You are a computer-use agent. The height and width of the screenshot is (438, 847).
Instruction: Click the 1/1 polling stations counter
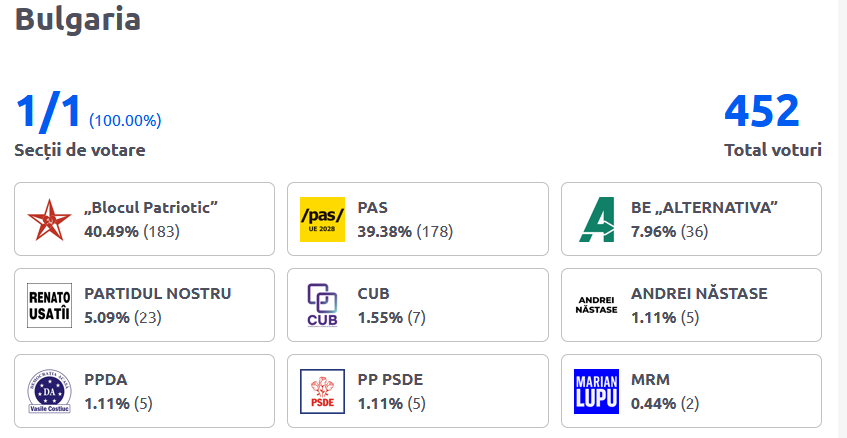point(48,112)
